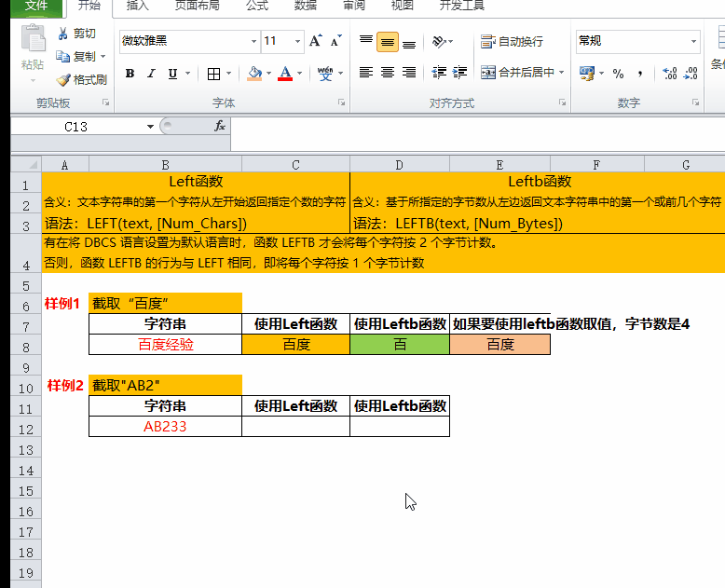Screen dimensions: 725x588
Task: Toggle Bold formatting
Action: pyautogui.click(x=130, y=73)
